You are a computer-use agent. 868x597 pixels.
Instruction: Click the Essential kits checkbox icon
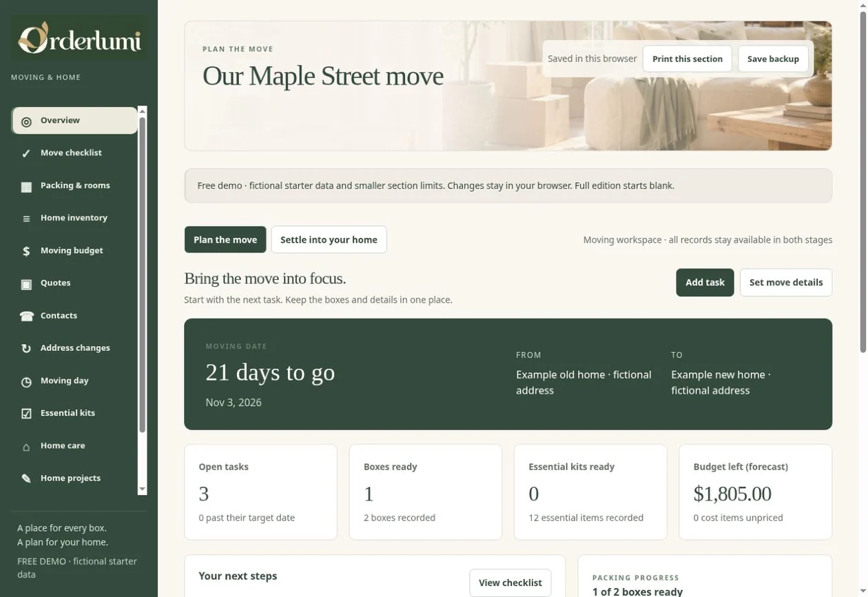[26, 414]
